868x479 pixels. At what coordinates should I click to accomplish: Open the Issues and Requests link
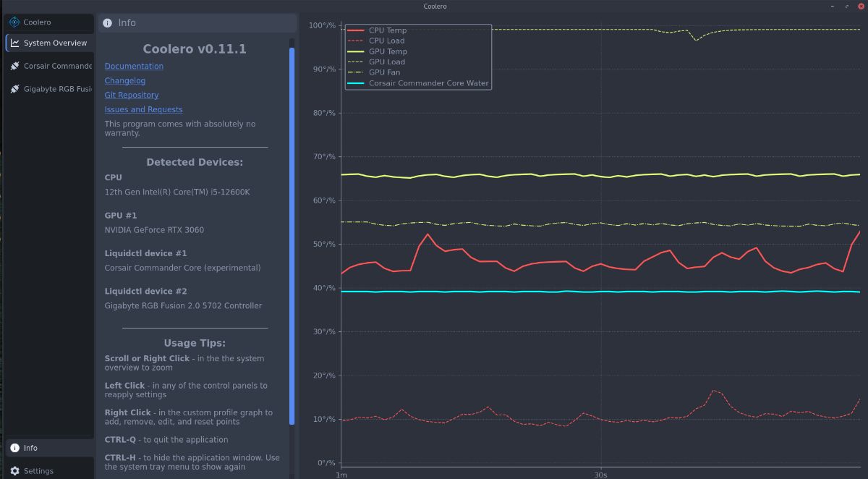click(x=143, y=109)
